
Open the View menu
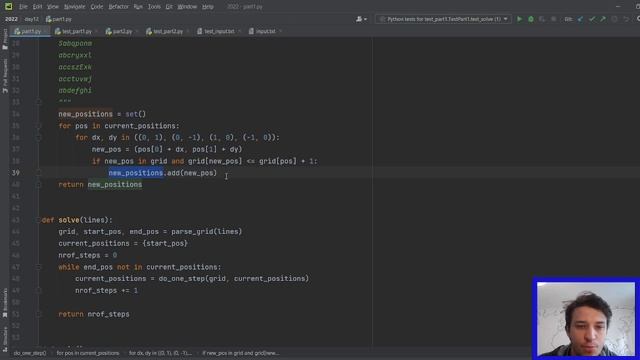[53, 7]
